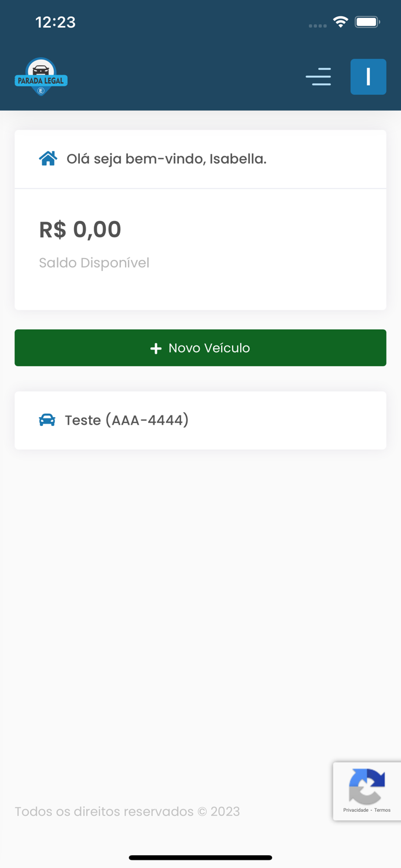Open the hamburger navigation menu
The image size is (401, 868).
[318, 77]
